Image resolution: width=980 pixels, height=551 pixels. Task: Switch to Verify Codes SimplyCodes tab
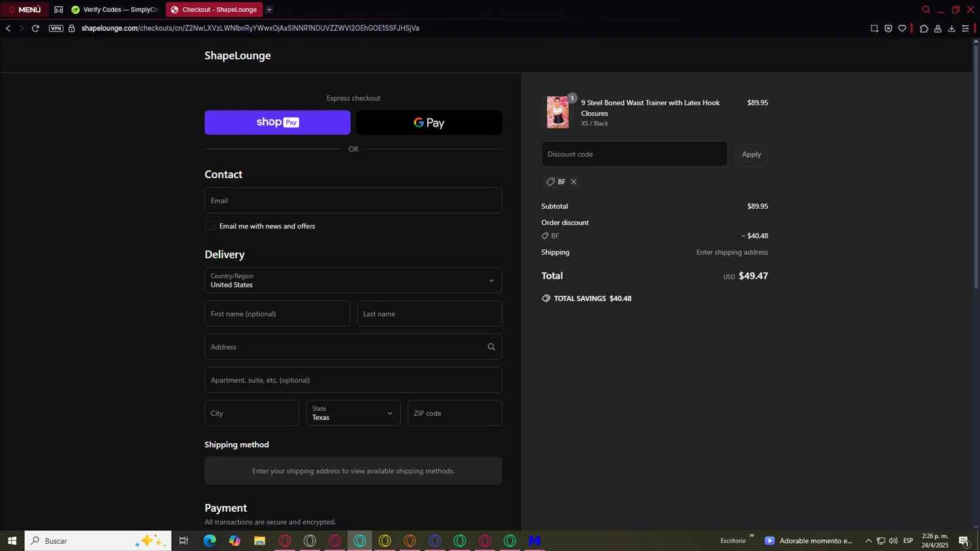[115, 10]
